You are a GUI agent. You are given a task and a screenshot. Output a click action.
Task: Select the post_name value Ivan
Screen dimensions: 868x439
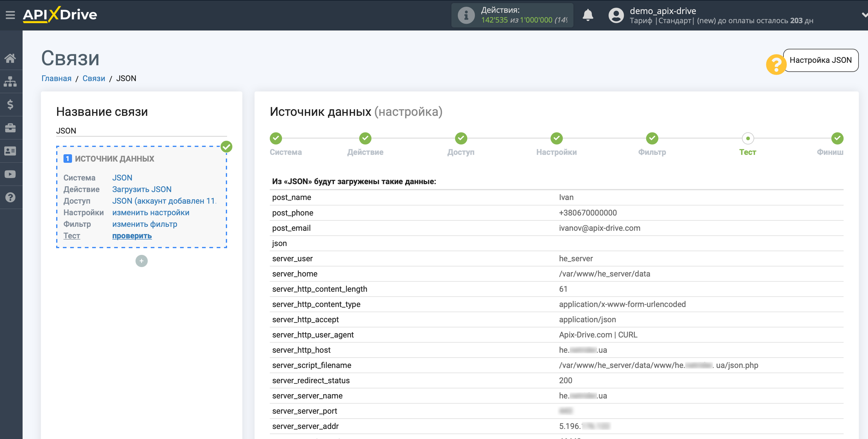(x=566, y=197)
